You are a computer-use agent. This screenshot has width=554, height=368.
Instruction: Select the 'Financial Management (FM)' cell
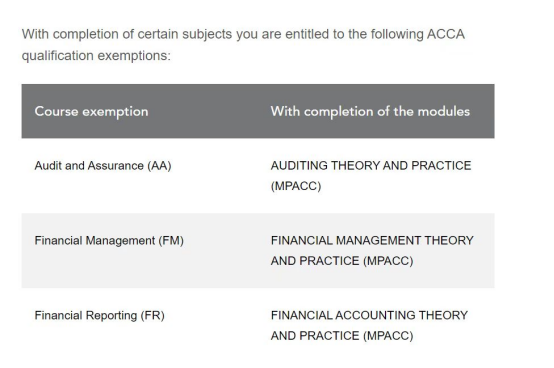pos(109,241)
